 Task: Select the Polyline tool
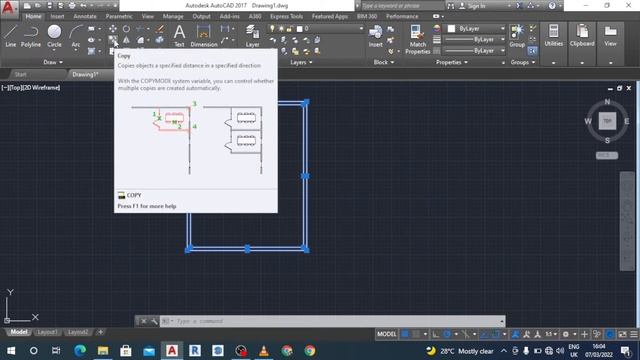tap(31, 36)
